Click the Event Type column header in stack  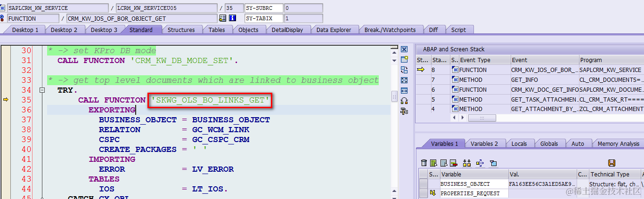(485, 60)
